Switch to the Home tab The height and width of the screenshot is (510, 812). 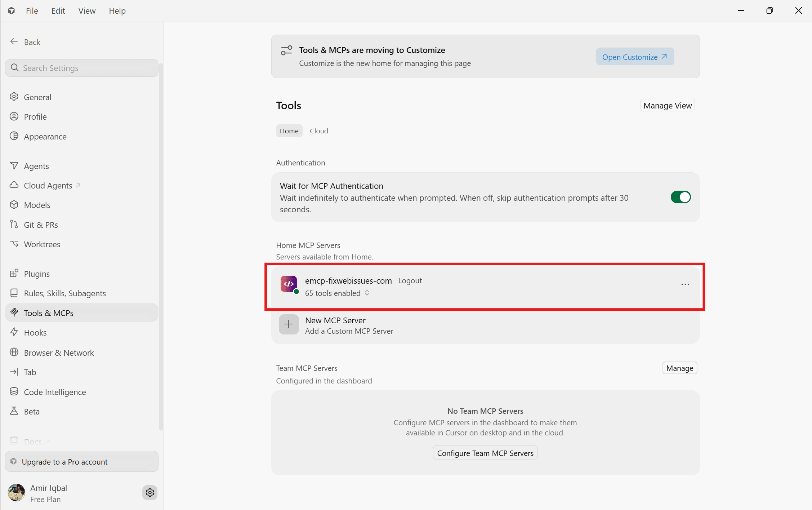click(289, 131)
